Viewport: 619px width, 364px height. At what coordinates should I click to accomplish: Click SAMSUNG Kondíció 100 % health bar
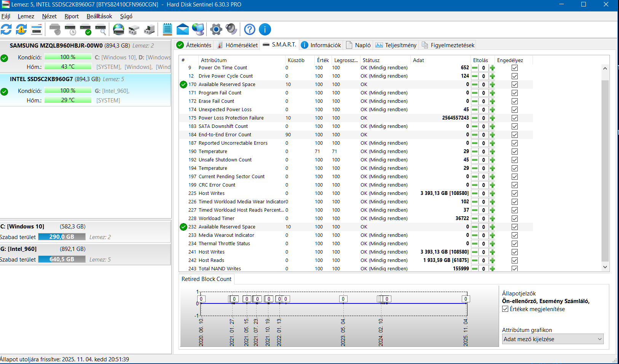click(x=68, y=57)
